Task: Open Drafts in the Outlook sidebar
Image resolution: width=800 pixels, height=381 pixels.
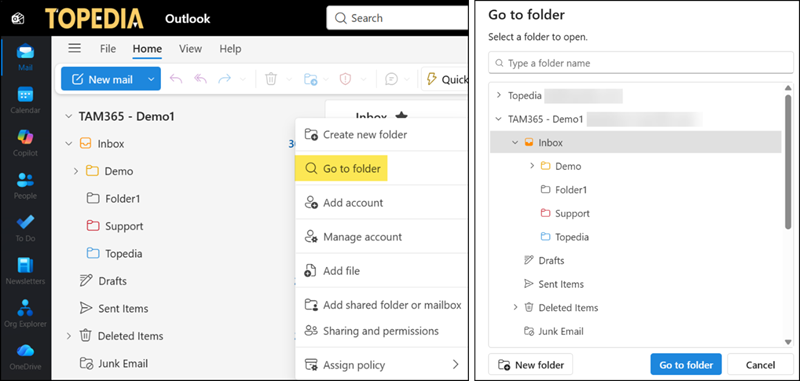Action: [112, 281]
